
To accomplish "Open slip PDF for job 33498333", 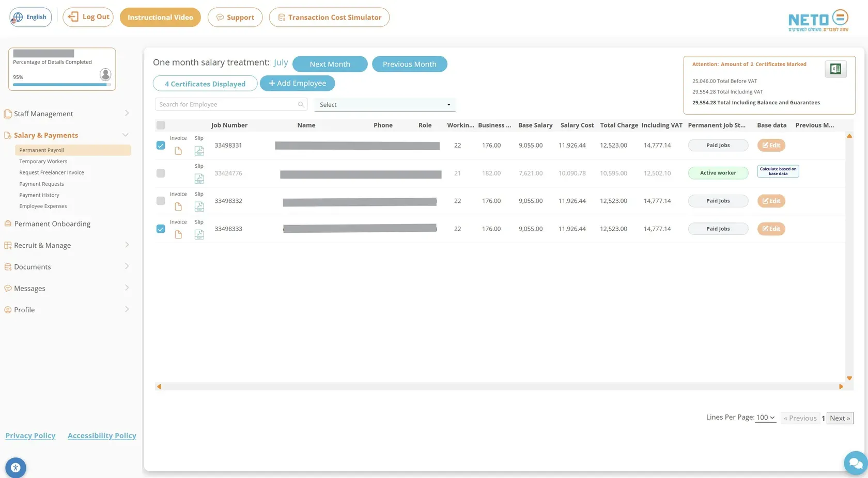I will [199, 234].
